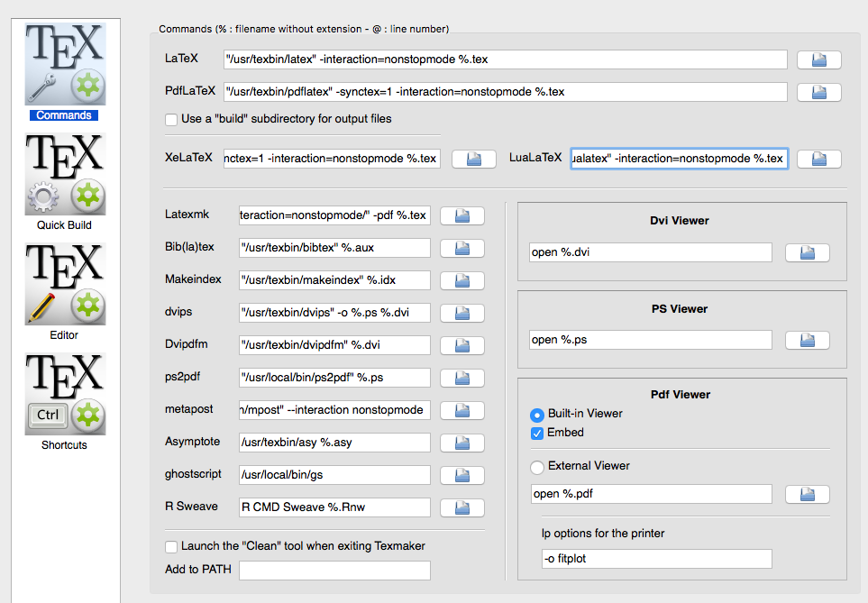Browse for the PdfLaTeX executable

[x=818, y=93]
